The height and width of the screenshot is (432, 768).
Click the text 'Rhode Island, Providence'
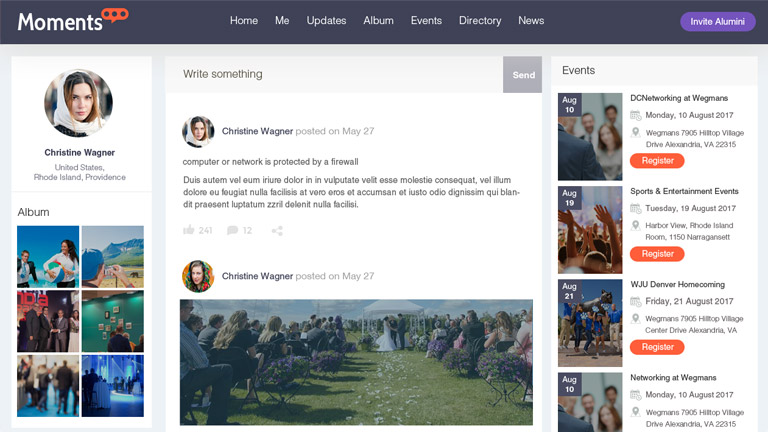[79, 177]
